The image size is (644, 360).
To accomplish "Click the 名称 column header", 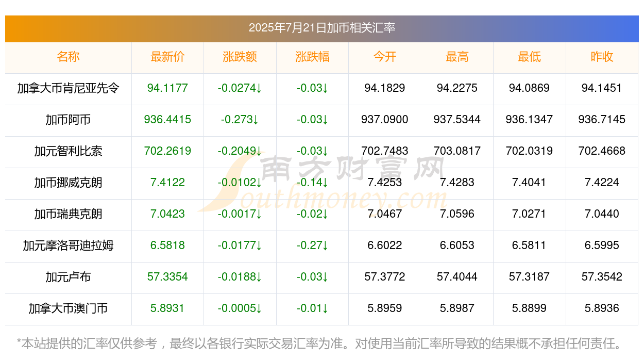I will [69, 57].
